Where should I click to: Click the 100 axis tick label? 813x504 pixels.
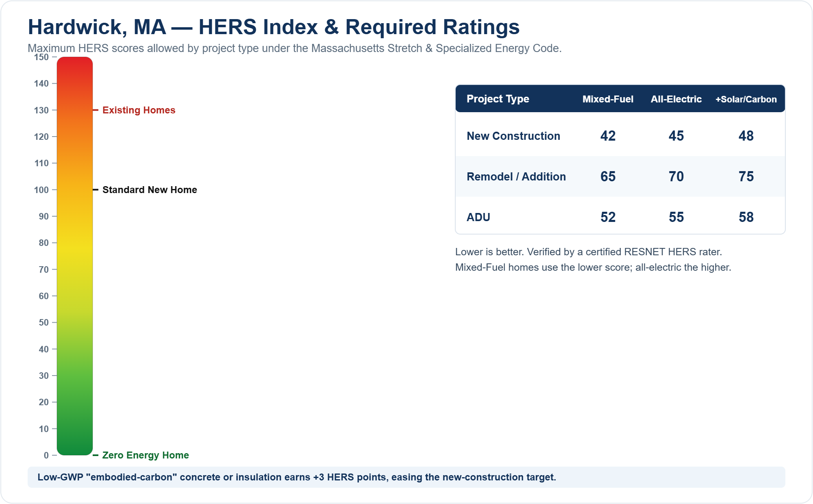point(41,190)
